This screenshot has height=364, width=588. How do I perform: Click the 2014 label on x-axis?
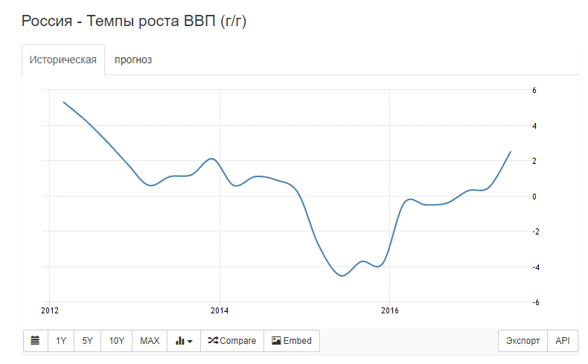coord(220,310)
